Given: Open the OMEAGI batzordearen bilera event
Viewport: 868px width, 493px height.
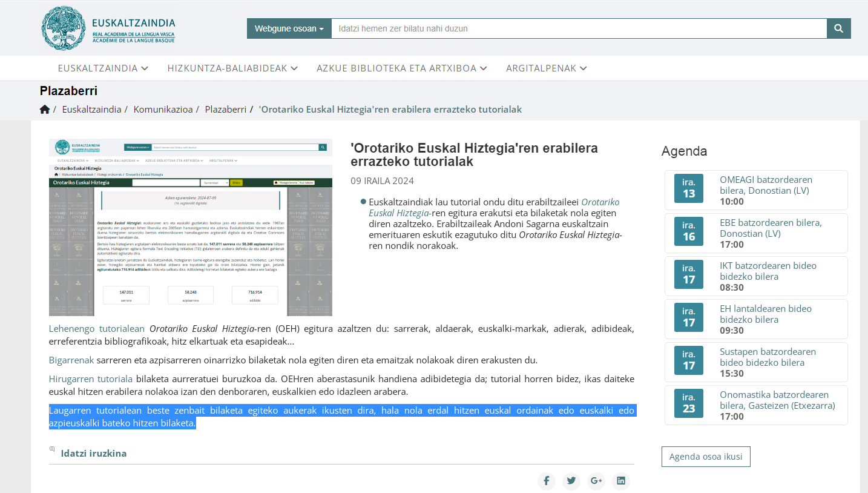Looking at the screenshot, I should click(766, 185).
